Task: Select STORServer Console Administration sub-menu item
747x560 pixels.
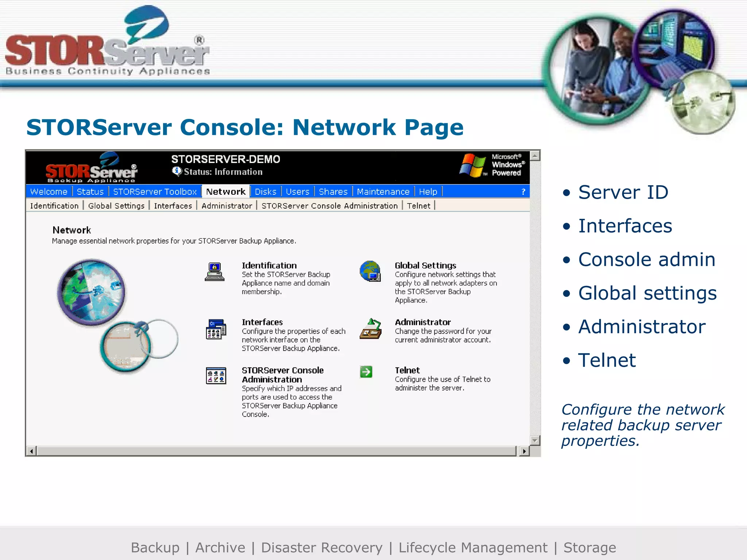Action: tap(329, 206)
